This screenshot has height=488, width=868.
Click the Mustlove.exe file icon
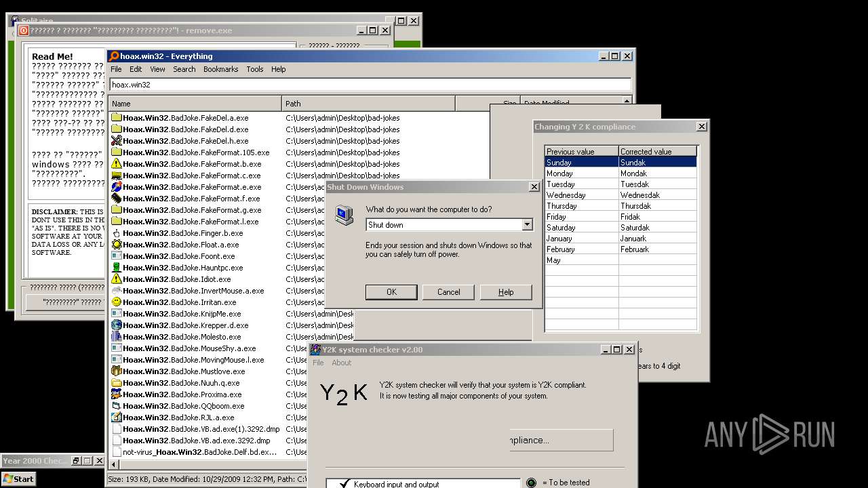point(116,371)
